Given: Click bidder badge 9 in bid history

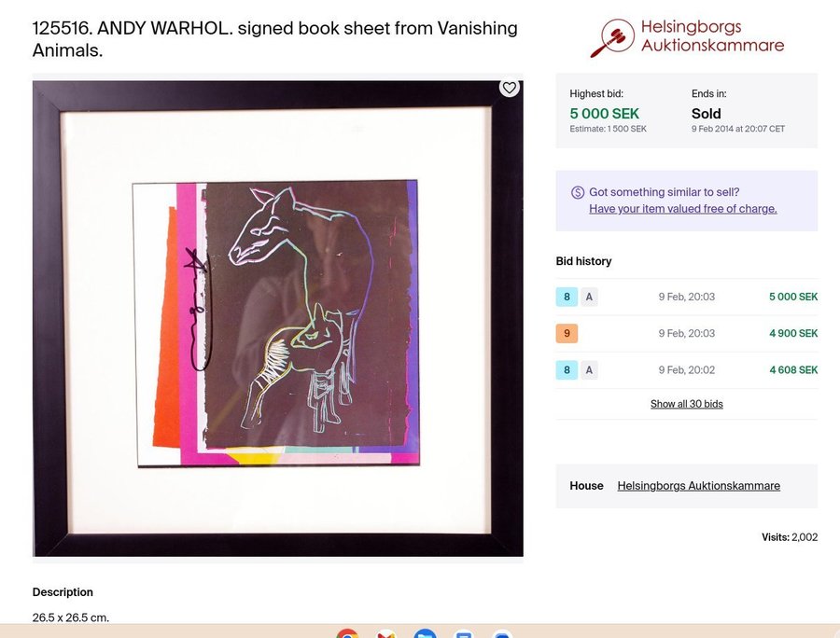Looking at the screenshot, I should coord(567,333).
